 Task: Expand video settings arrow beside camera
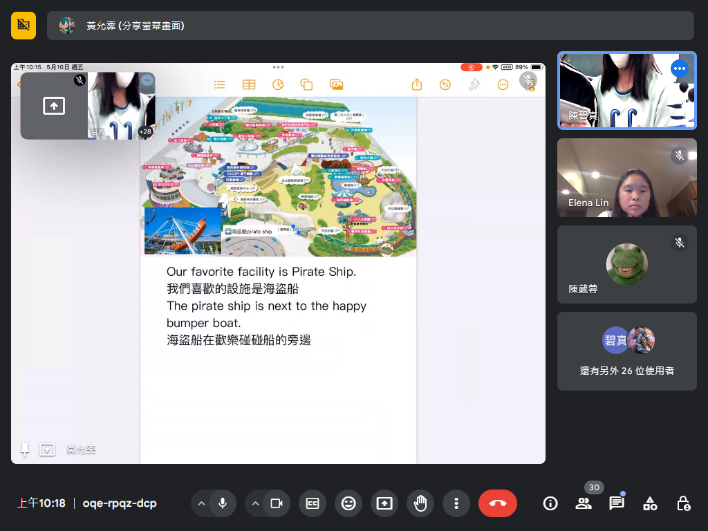(x=255, y=503)
